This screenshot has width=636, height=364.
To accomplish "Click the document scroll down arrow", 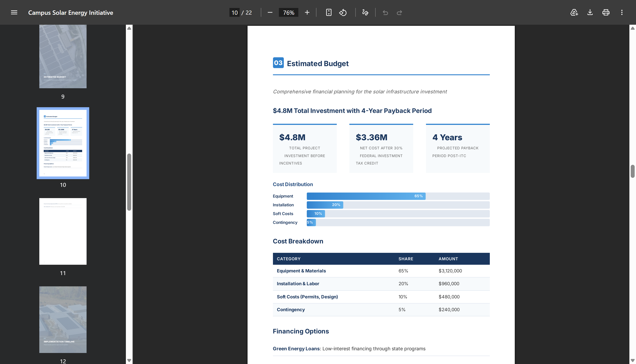I will pos(632,360).
